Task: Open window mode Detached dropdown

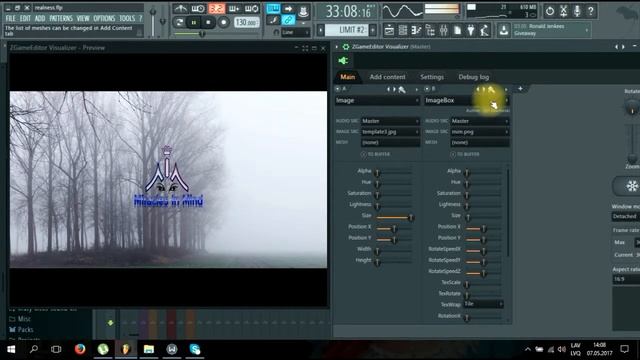Action: [626, 216]
